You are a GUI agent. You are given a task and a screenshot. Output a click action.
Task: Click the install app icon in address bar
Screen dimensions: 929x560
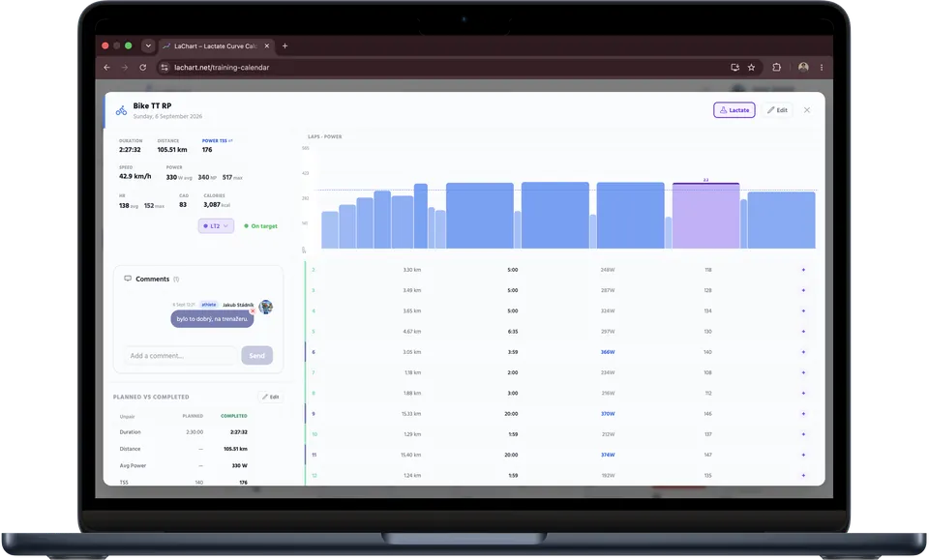tap(734, 68)
